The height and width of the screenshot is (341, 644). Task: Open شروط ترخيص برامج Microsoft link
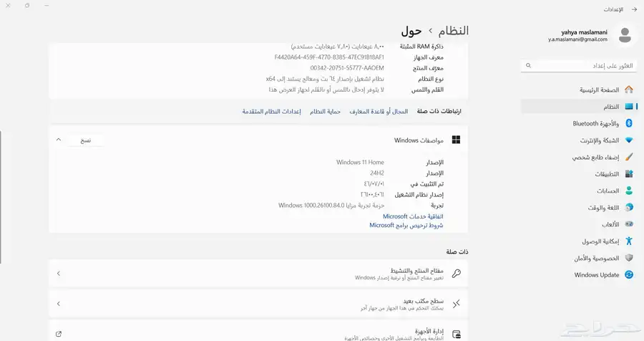[x=406, y=225]
